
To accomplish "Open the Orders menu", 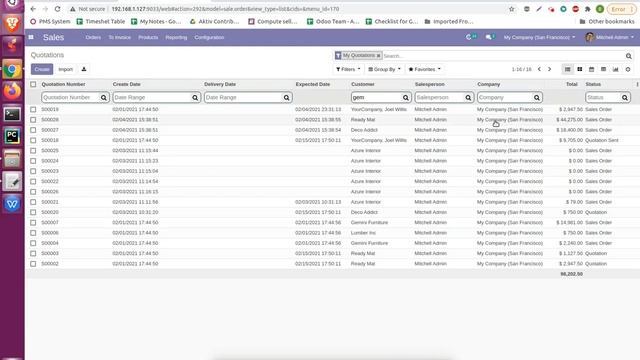I will coord(93,37).
